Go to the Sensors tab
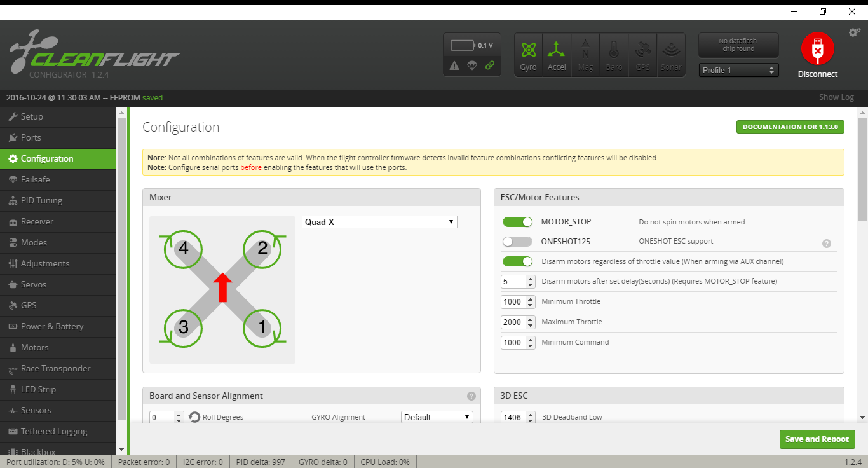The image size is (868, 468). click(58, 410)
